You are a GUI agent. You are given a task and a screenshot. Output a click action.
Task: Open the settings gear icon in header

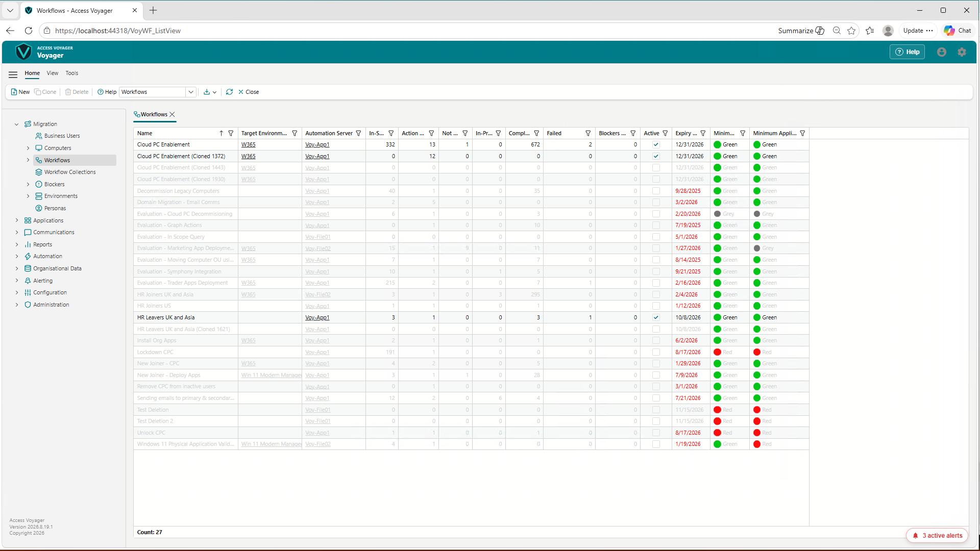962,52
